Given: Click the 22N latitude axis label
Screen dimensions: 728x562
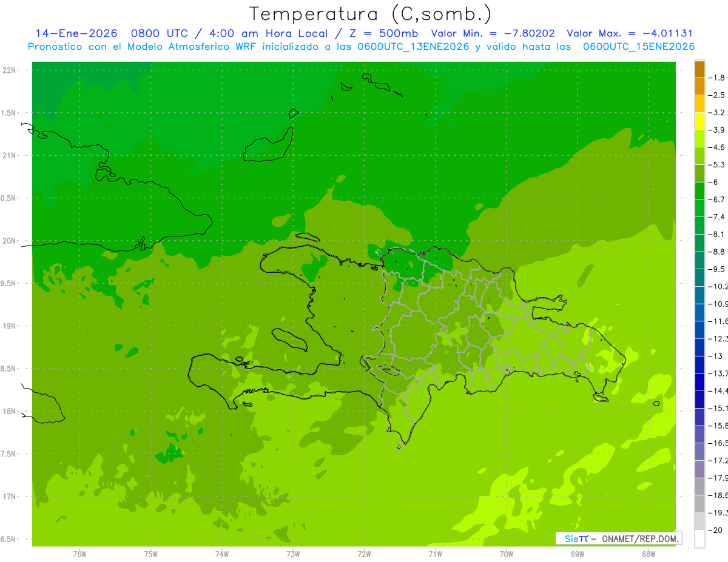Looking at the screenshot, I should (9, 70).
